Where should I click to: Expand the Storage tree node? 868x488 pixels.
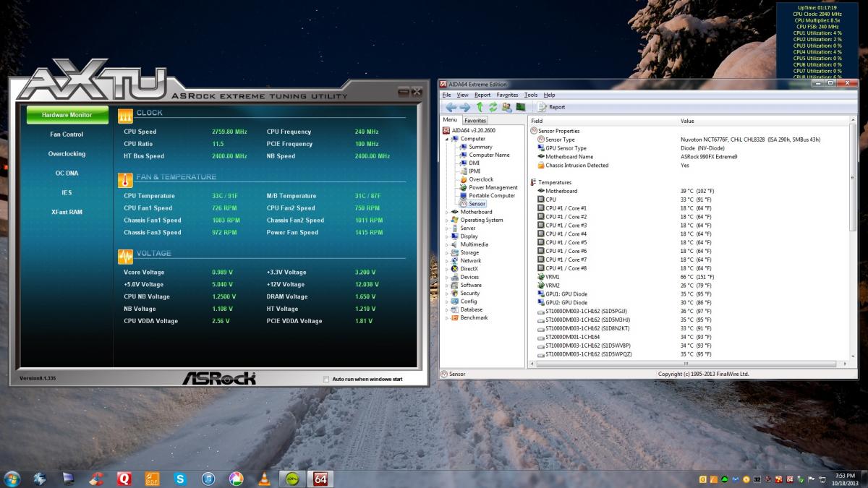click(x=447, y=252)
